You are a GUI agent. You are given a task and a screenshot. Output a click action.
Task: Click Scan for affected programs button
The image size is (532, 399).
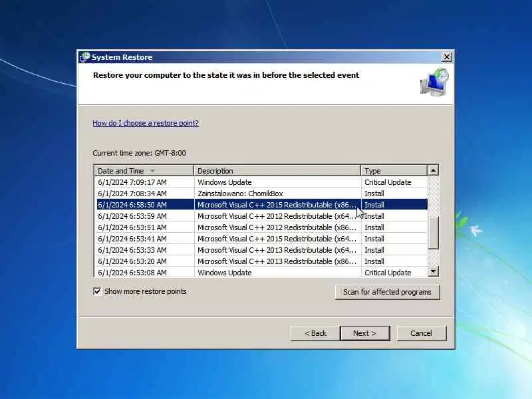point(387,292)
